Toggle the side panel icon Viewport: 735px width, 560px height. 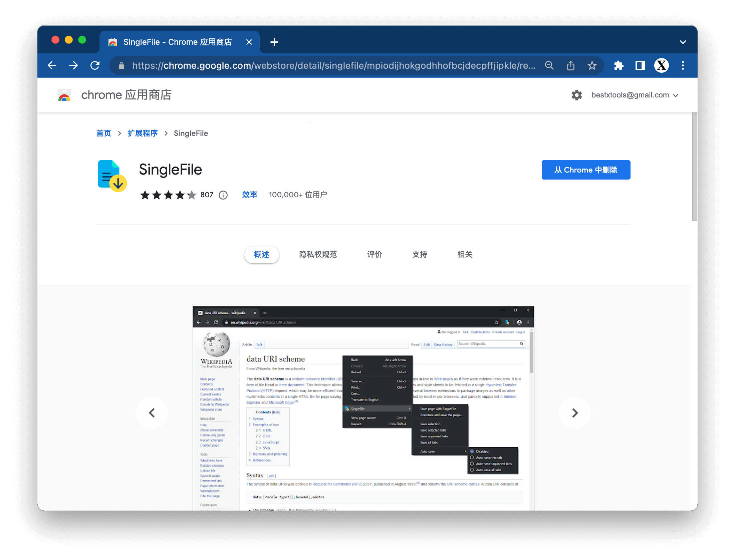click(x=640, y=65)
